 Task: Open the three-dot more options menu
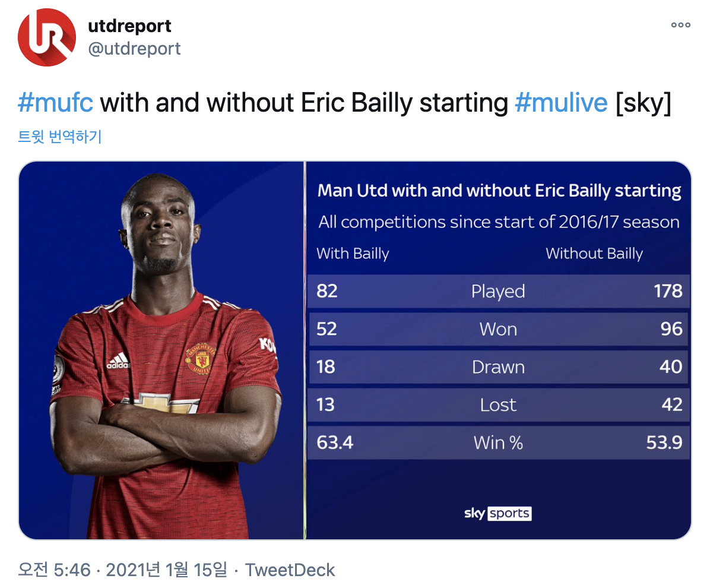click(x=680, y=25)
